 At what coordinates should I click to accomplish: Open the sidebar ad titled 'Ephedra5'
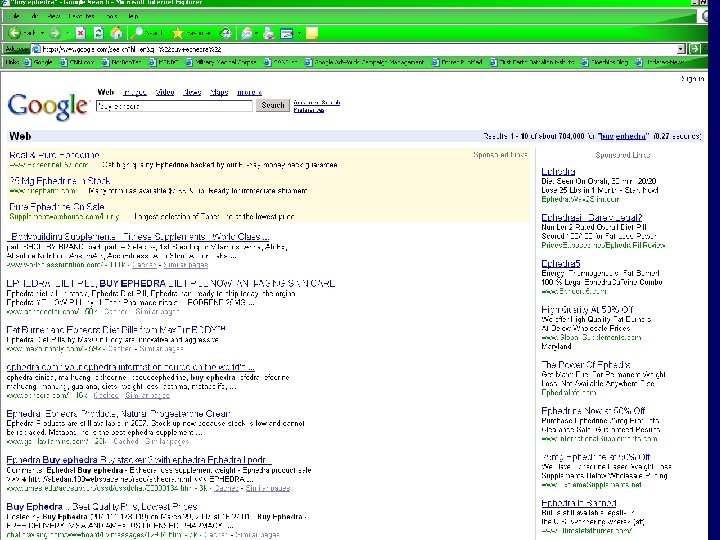(x=561, y=264)
